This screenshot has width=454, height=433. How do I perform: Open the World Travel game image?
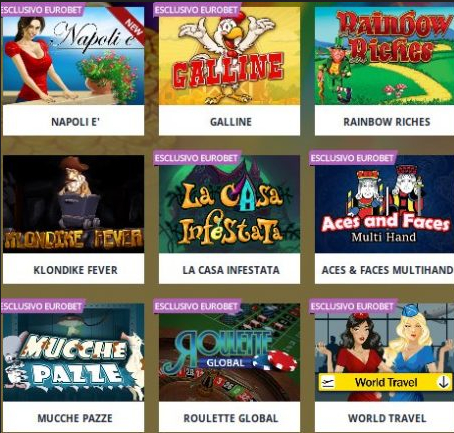point(384,352)
